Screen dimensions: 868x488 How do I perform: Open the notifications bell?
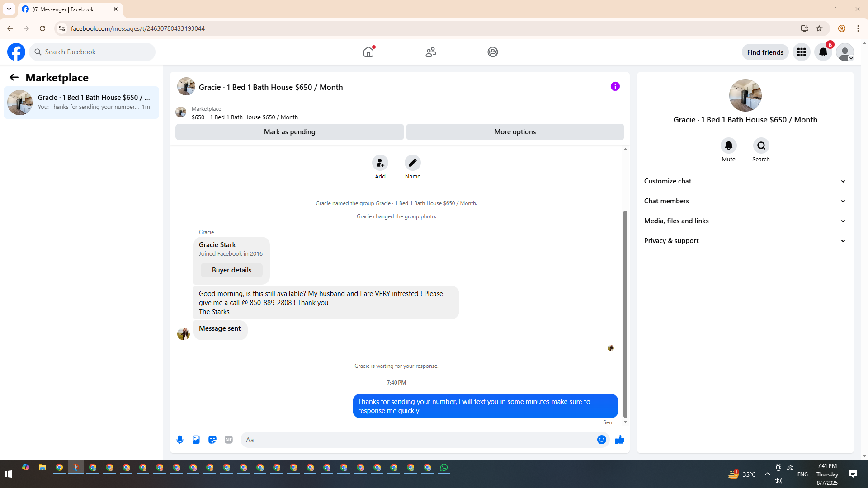823,52
